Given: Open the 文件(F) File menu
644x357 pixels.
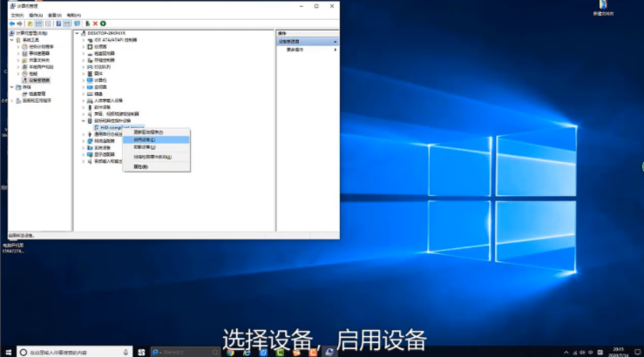Looking at the screenshot, I should pos(17,15).
